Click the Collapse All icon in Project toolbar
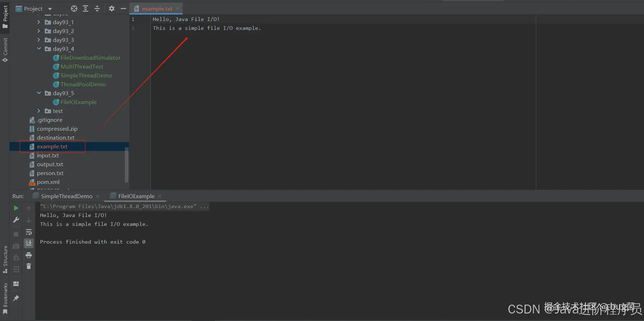Screen dimensions: 644x321 click(97, 9)
